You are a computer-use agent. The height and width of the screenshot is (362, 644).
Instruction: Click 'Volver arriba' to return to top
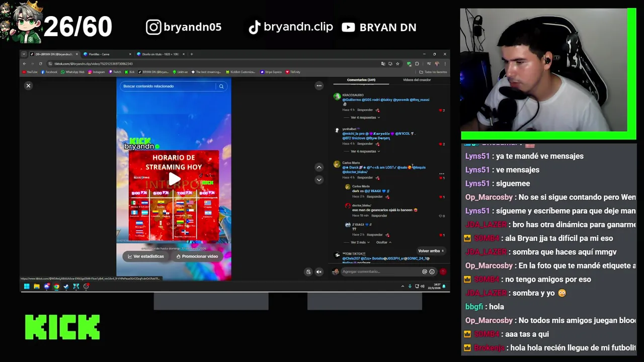click(431, 251)
